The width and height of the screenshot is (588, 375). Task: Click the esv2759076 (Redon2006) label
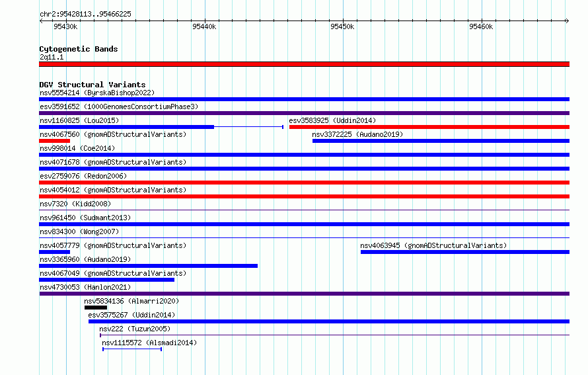pos(83,176)
